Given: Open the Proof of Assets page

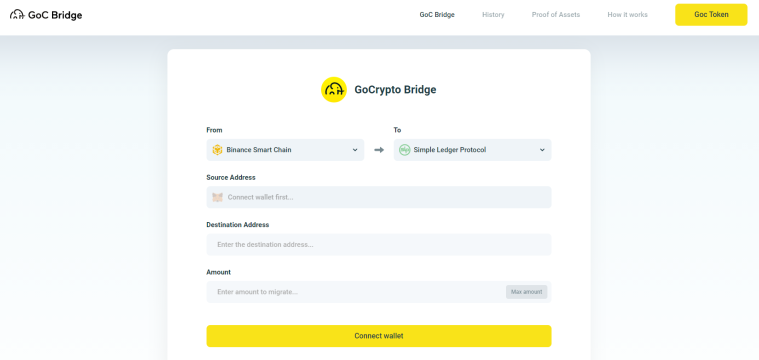Looking at the screenshot, I should point(556,15).
